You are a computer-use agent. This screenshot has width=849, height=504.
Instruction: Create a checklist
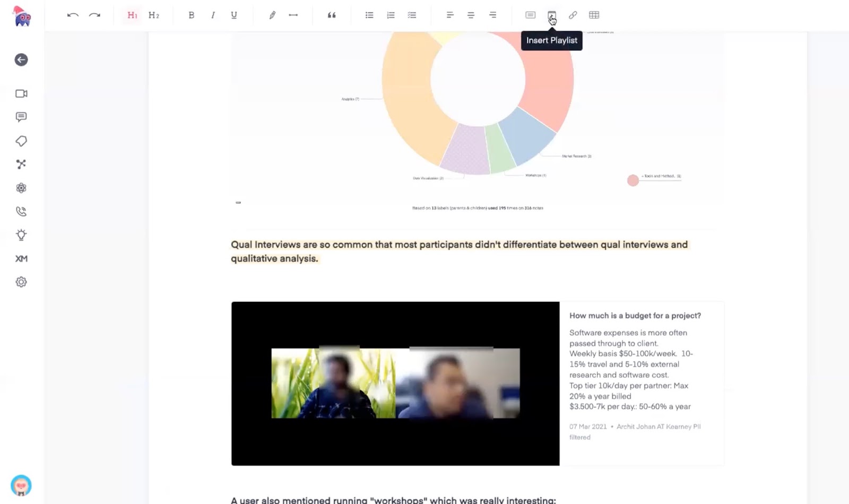[412, 15]
